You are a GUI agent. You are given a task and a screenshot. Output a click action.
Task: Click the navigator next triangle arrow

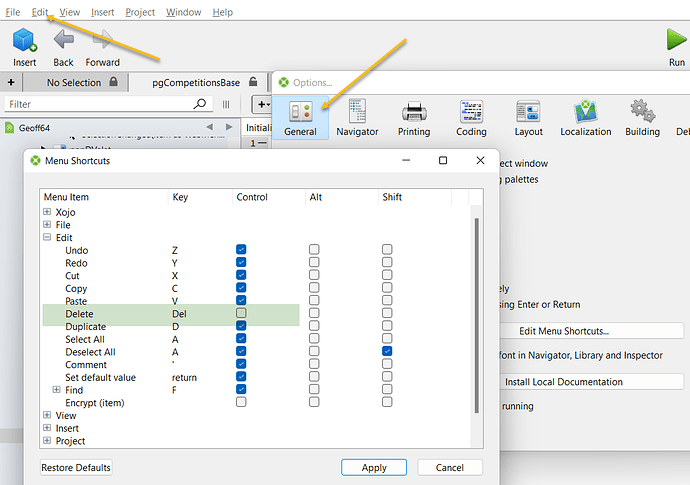[229, 127]
